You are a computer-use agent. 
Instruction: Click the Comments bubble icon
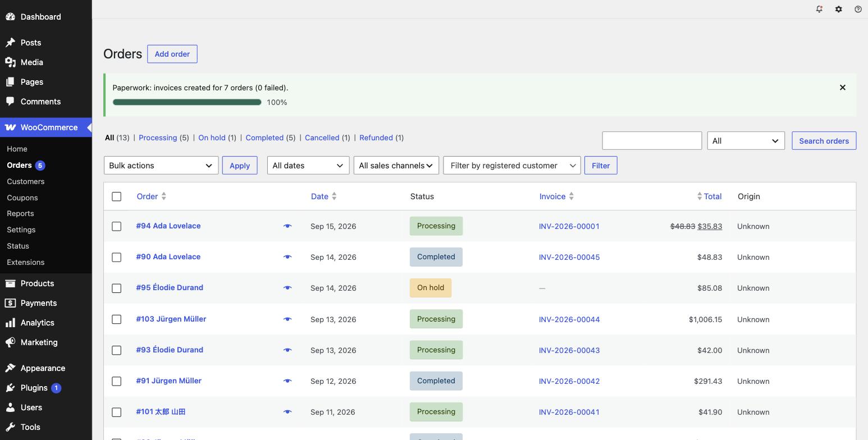(10, 102)
